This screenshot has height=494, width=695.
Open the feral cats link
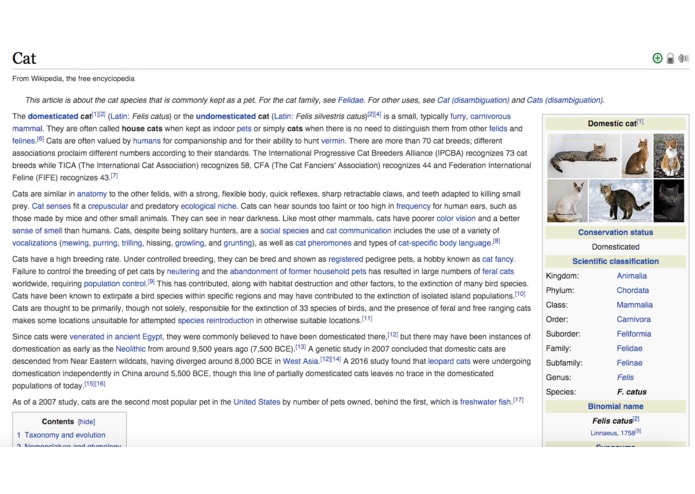tap(498, 272)
